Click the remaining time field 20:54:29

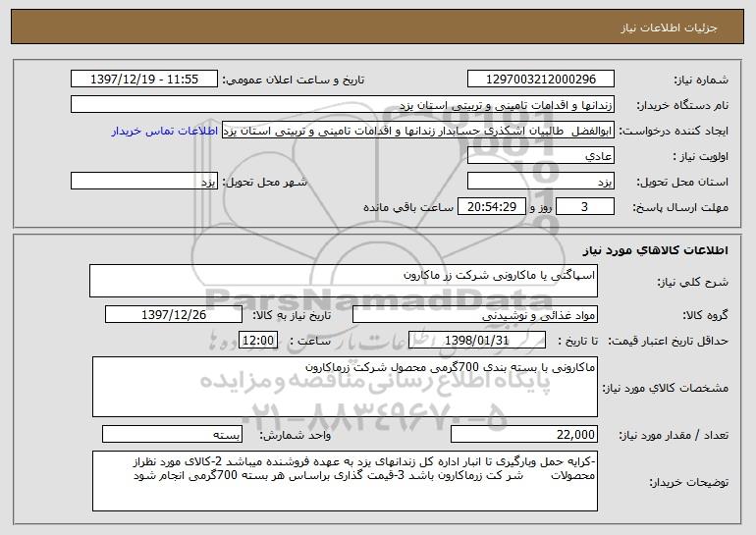click(491, 207)
